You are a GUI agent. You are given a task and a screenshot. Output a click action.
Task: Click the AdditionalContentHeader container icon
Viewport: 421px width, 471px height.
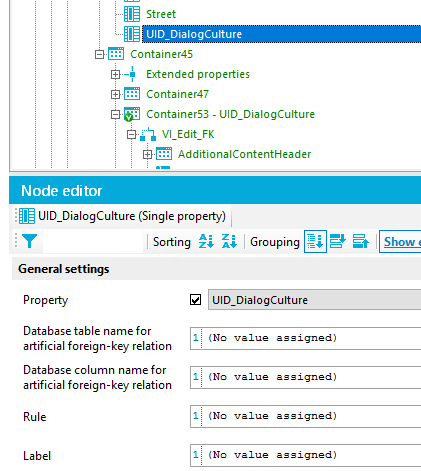[164, 154]
